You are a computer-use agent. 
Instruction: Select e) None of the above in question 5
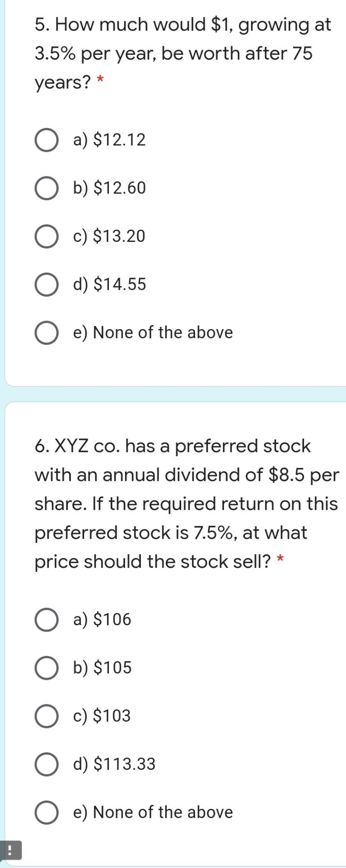[x=46, y=333]
